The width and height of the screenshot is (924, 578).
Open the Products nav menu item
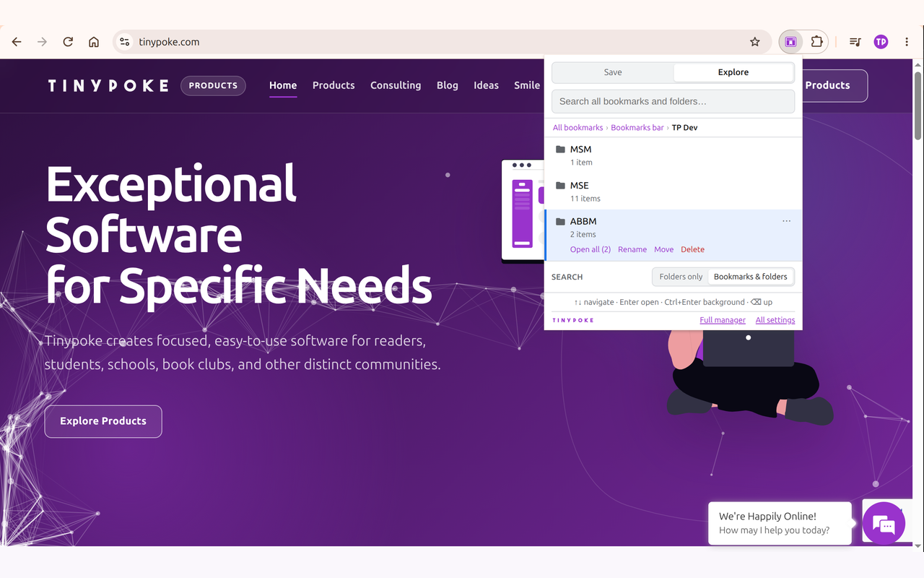[334, 85]
